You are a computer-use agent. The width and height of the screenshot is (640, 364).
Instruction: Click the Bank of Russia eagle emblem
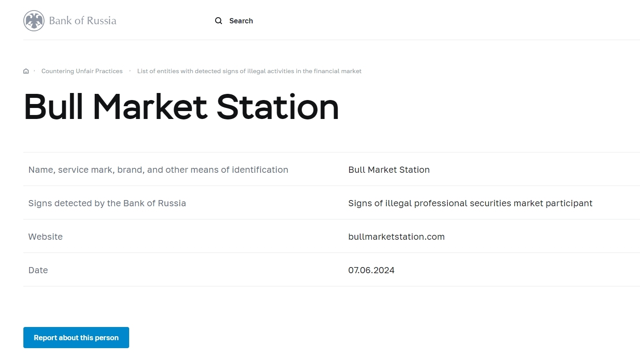pos(34,21)
